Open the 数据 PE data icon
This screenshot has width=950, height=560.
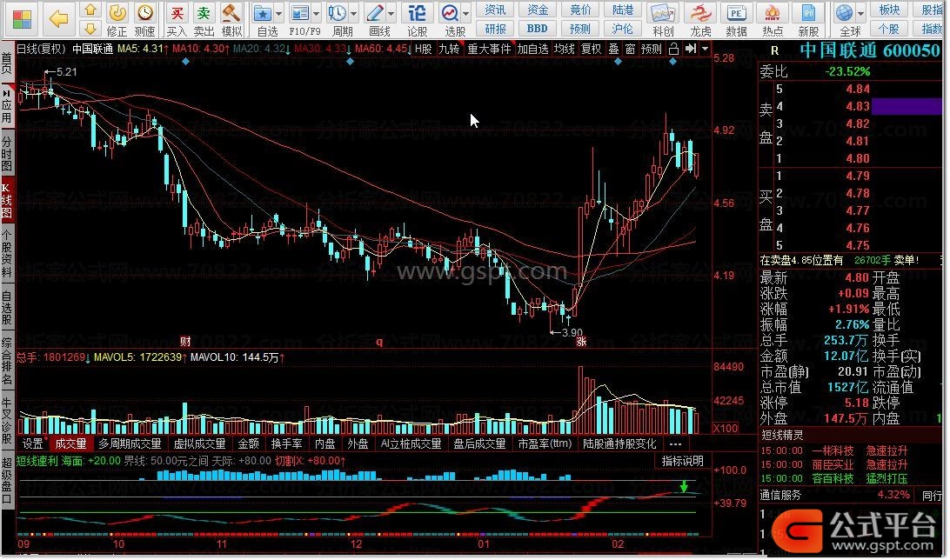[737, 19]
